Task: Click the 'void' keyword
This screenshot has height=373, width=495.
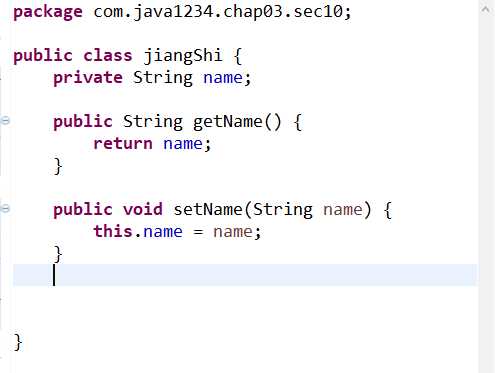Action: pos(143,209)
